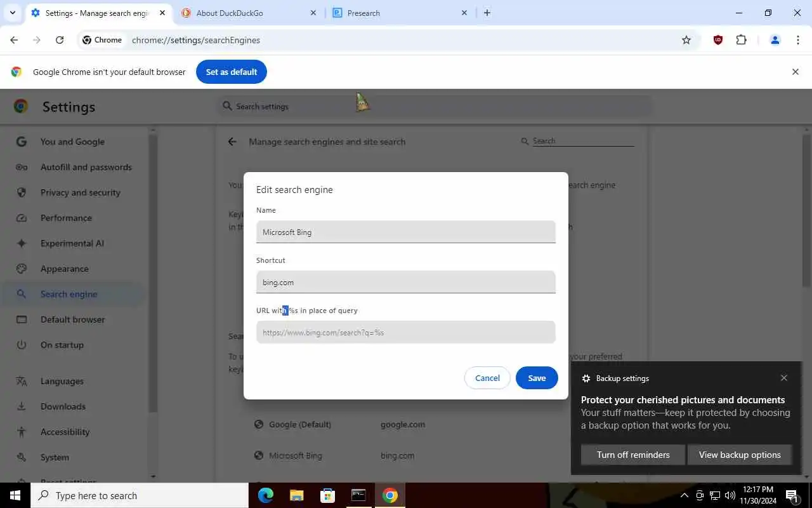The image size is (812, 508).
Task: Open the volume control in the tray
Action: (x=730, y=495)
